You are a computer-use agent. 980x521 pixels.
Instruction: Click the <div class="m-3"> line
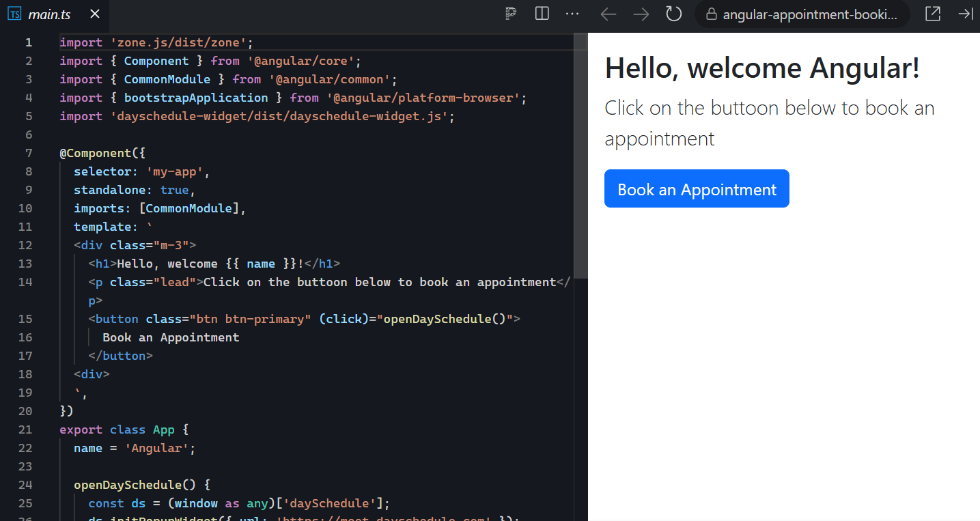coord(135,245)
